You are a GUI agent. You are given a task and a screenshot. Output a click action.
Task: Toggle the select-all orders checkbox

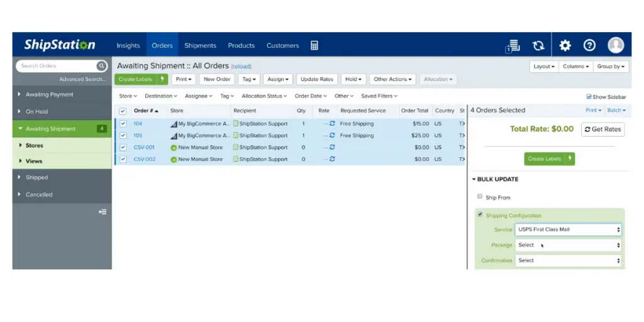[x=123, y=111]
